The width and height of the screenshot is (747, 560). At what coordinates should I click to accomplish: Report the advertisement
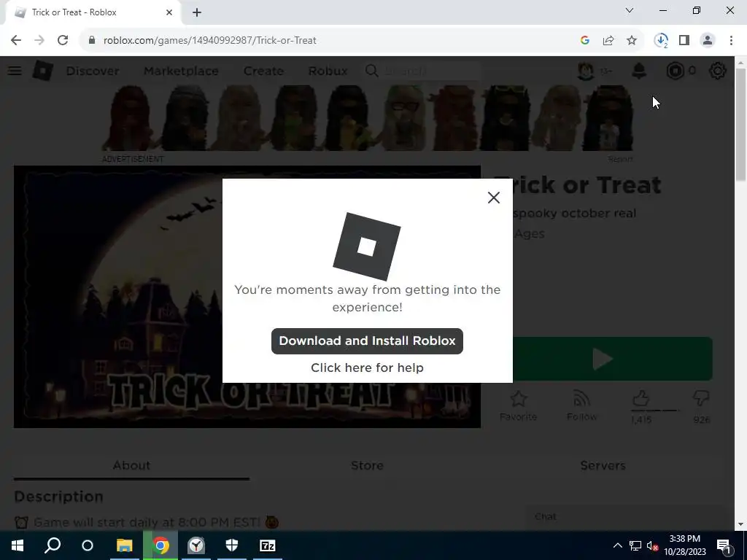tap(620, 159)
